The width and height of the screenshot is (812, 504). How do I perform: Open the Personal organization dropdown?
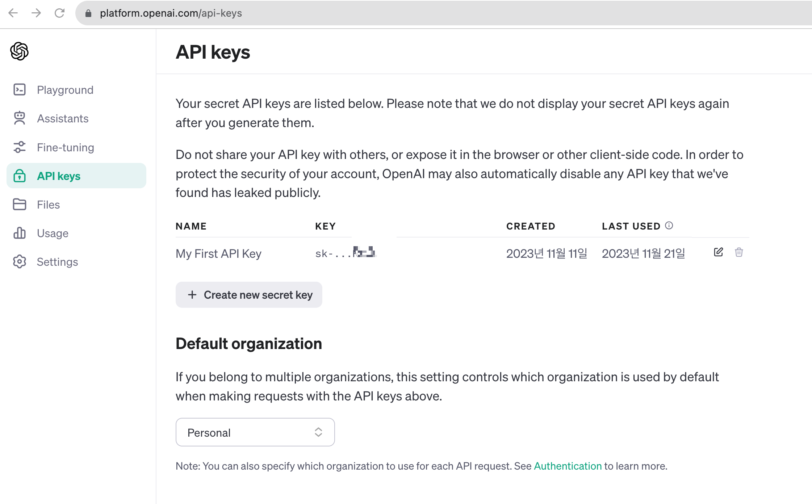(255, 432)
